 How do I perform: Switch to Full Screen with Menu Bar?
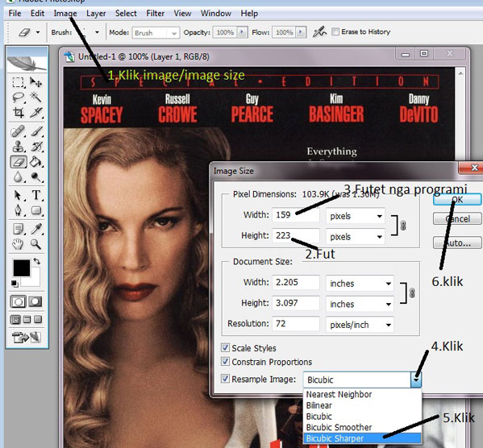tap(27, 320)
